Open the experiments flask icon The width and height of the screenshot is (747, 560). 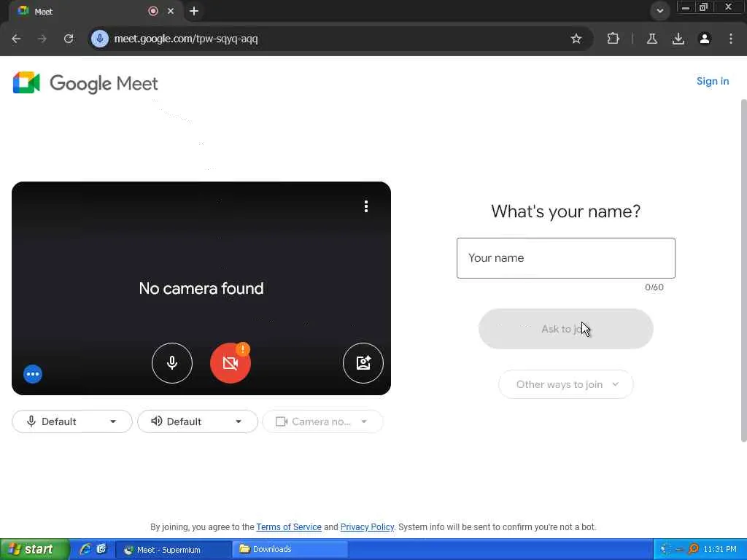point(651,39)
